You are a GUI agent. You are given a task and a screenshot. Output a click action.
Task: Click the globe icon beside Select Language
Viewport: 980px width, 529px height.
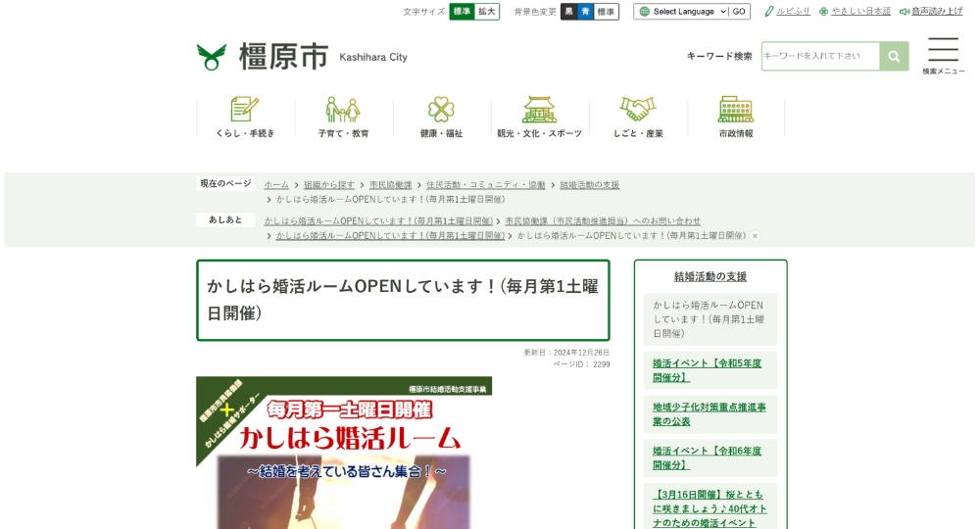(x=645, y=11)
